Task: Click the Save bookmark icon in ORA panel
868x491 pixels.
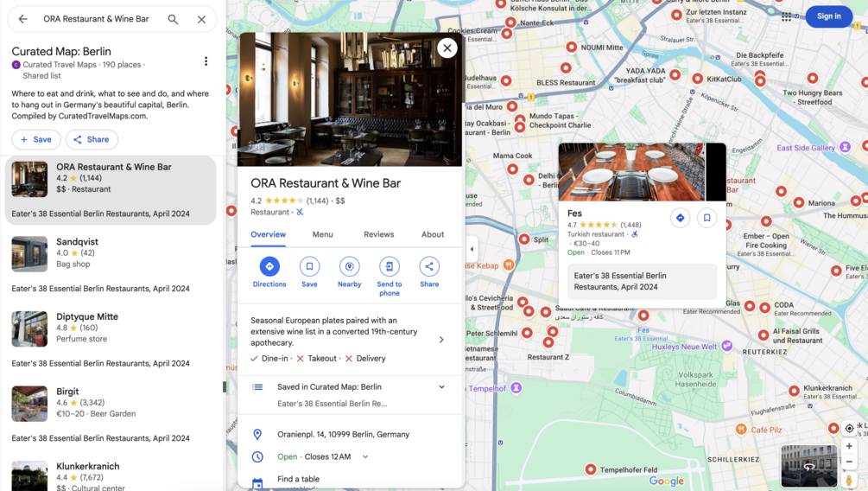Action: 309,266
